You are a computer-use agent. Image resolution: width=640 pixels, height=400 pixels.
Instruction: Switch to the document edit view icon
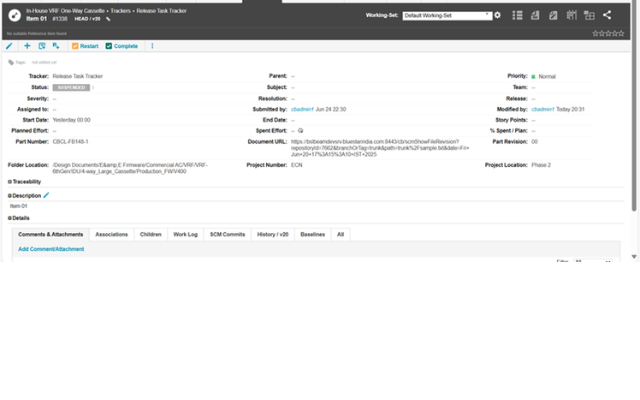tap(553, 16)
